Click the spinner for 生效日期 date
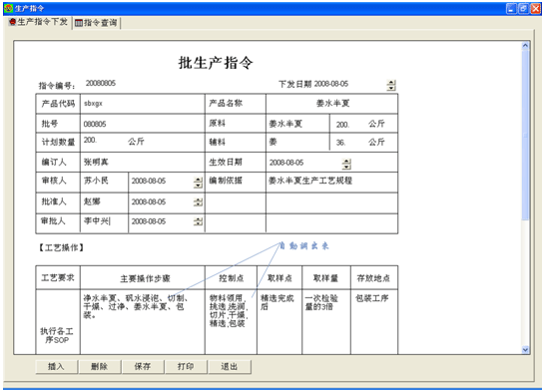 tap(346, 164)
